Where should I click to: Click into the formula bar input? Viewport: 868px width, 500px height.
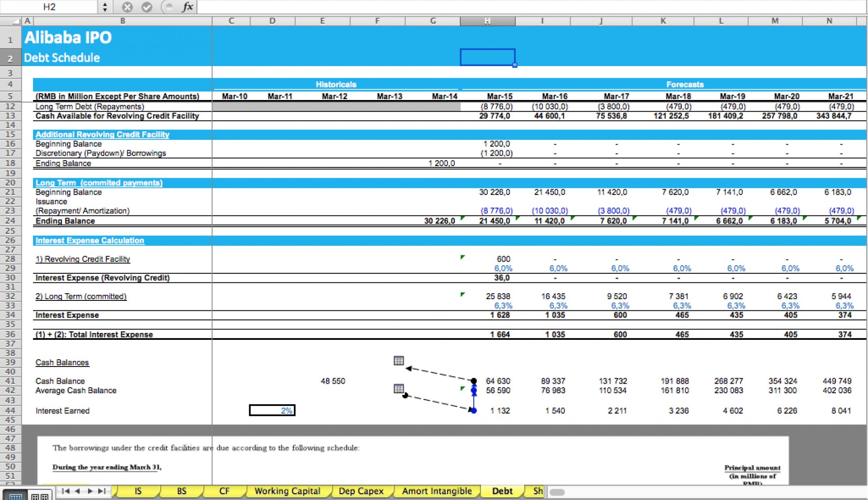click(531, 7)
